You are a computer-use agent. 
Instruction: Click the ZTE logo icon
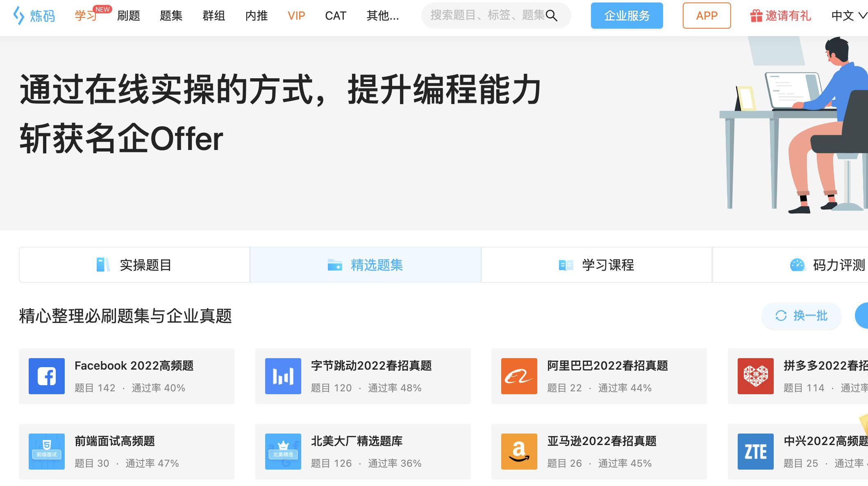click(755, 451)
